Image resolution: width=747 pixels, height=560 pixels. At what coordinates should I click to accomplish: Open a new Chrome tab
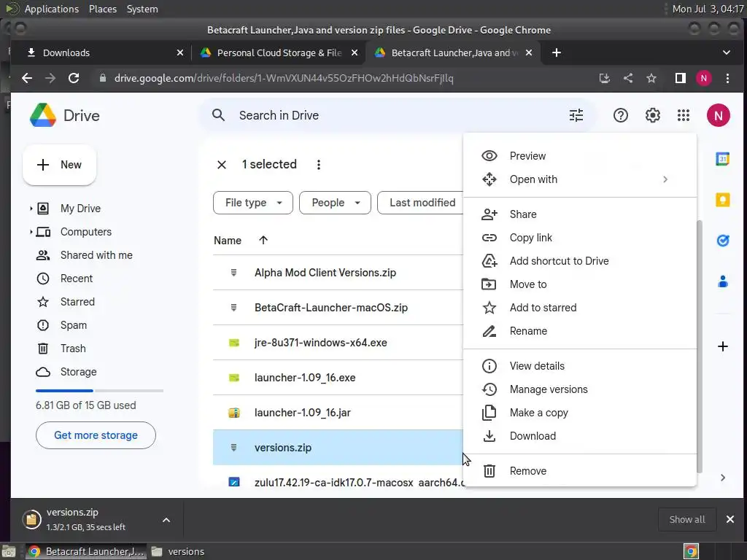tap(556, 52)
